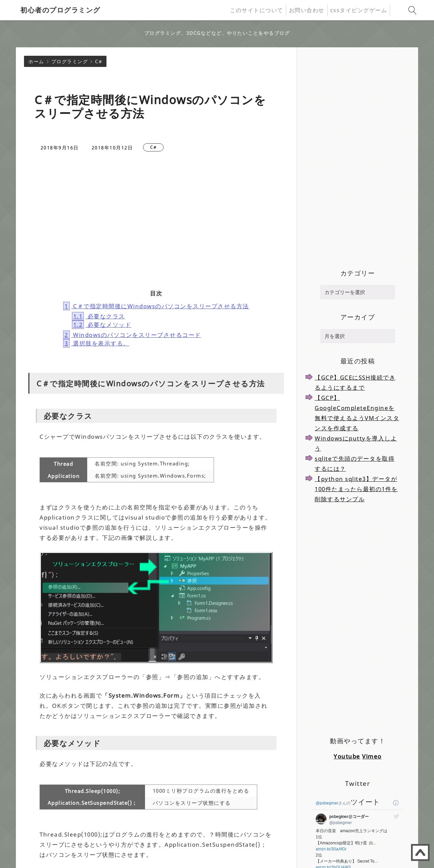434x868 pixels.
Task: Open recent post Windowsにputtyを導入しよう
Action: click(356, 443)
